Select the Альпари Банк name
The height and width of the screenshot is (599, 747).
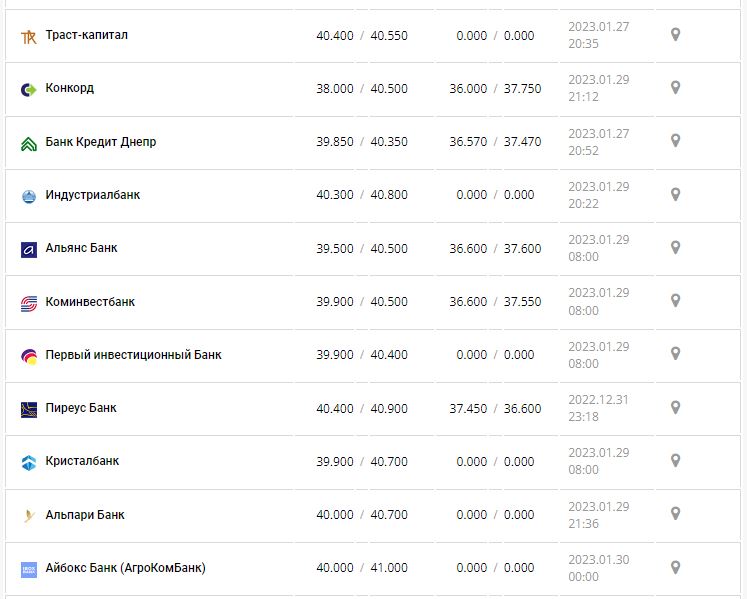(85, 515)
